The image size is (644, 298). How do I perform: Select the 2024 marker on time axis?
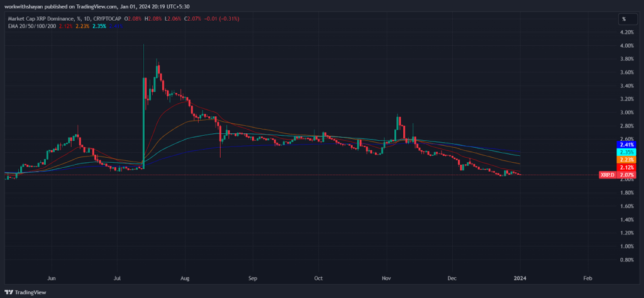click(x=520, y=279)
